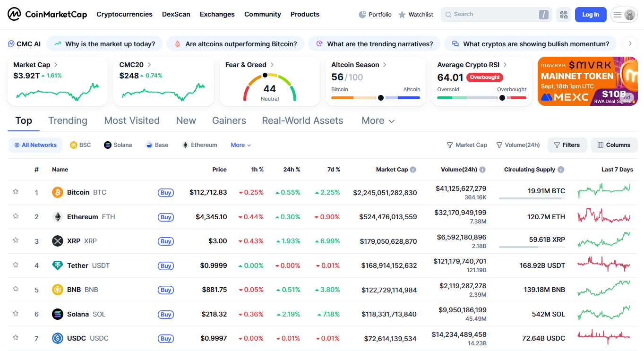Select Ethereum network filter
Viewport: 644px width, 351px height.
(x=199, y=145)
